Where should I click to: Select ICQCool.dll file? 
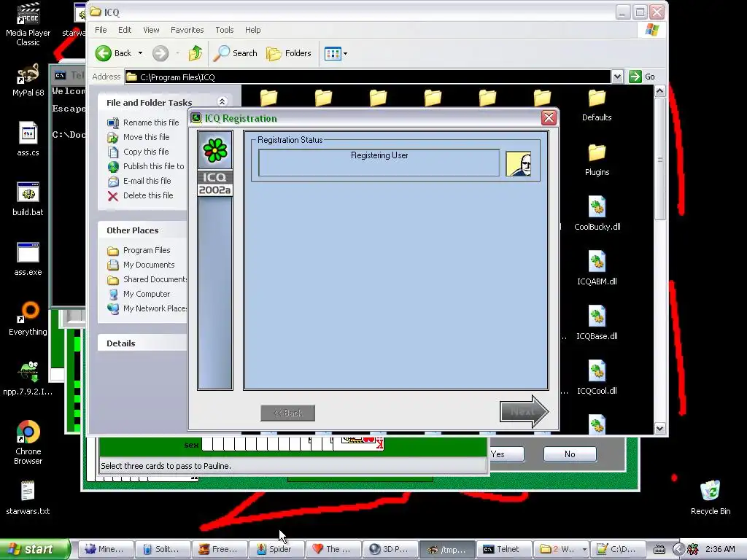tap(597, 378)
